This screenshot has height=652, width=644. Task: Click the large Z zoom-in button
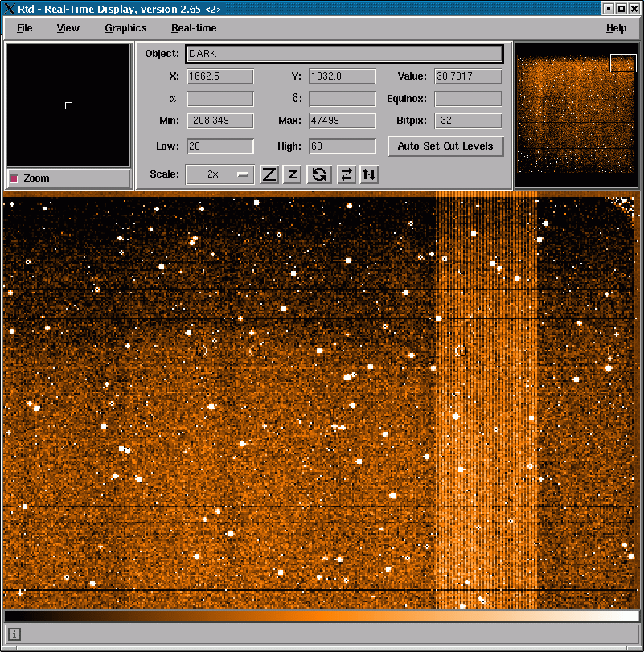coord(269,174)
